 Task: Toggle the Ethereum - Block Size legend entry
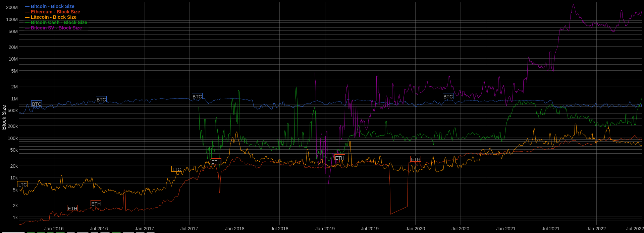(52, 12)
